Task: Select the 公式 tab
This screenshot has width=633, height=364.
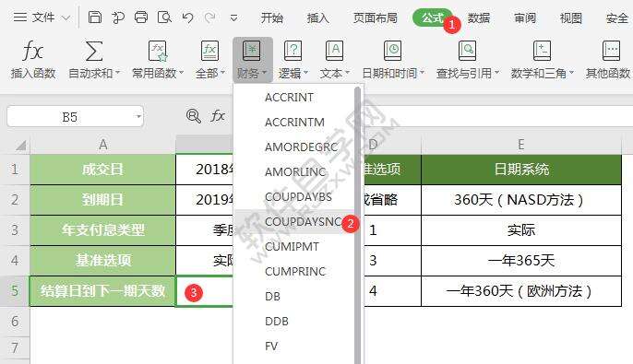Action: (433, 18)
